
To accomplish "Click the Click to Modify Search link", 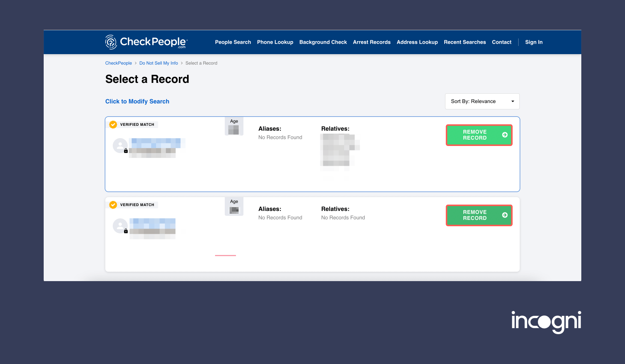I will point(137,102).
